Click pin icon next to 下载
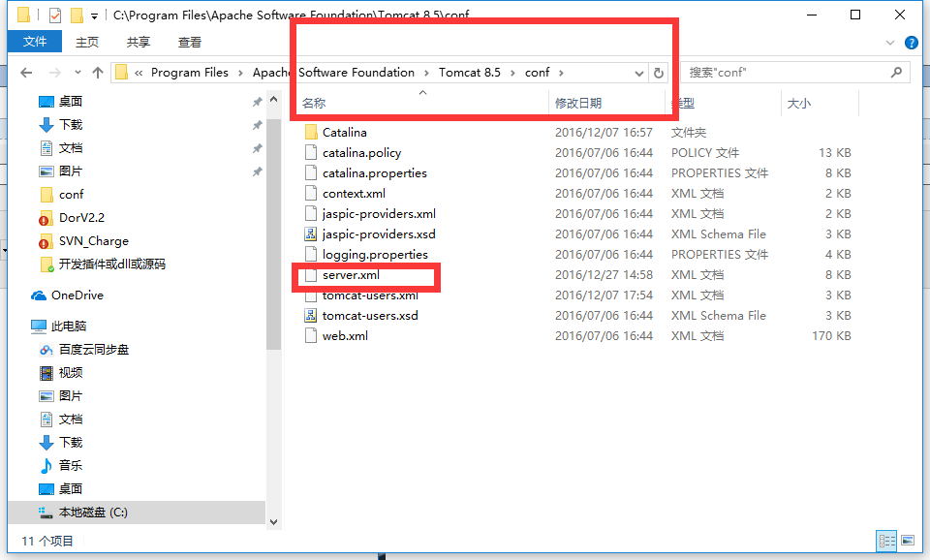The image size is (930, 560). pos(257,125)
